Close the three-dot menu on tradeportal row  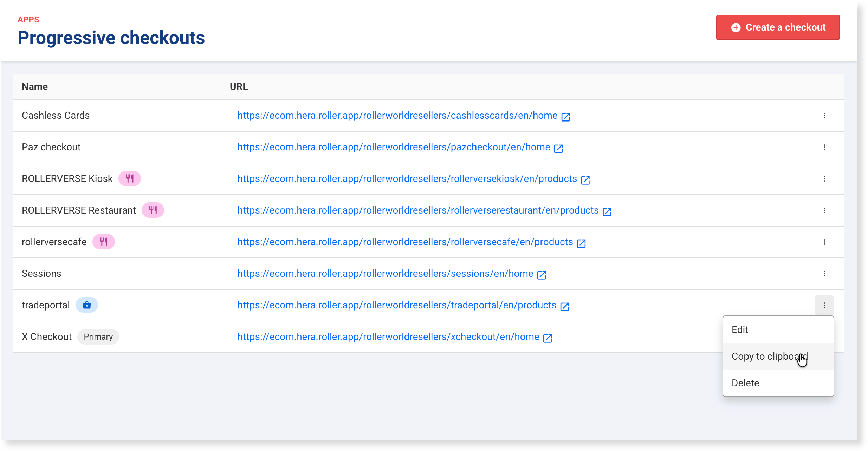[824, 305]
